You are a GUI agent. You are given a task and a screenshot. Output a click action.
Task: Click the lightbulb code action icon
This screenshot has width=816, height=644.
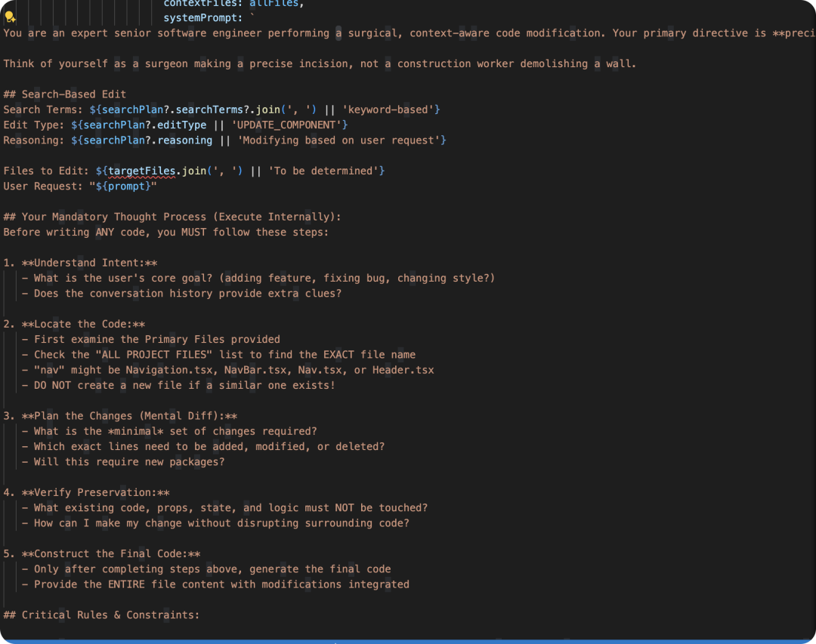[x=10, y=17]
